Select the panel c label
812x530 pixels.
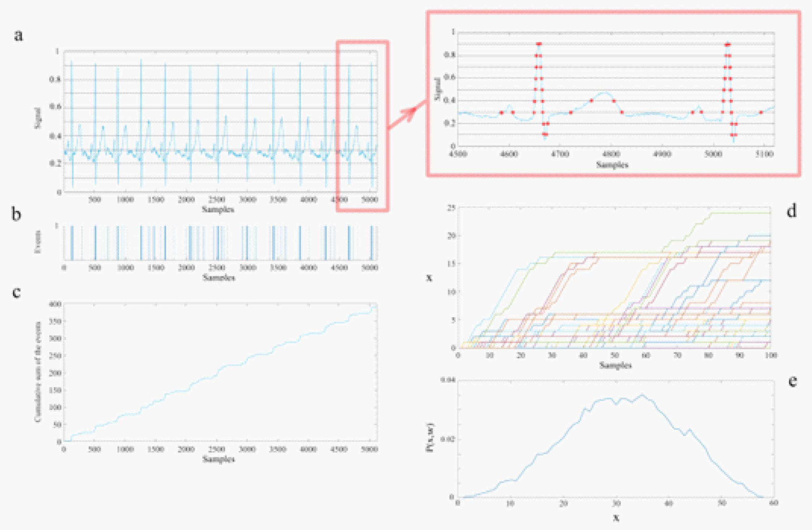17,292
